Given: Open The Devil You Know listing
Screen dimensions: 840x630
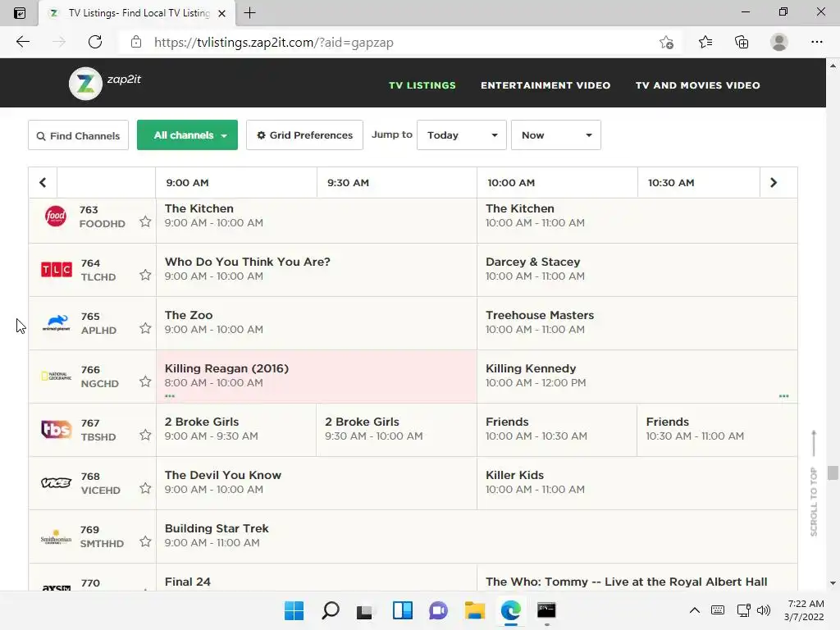Looking at the screenshot, I should 316,482.
